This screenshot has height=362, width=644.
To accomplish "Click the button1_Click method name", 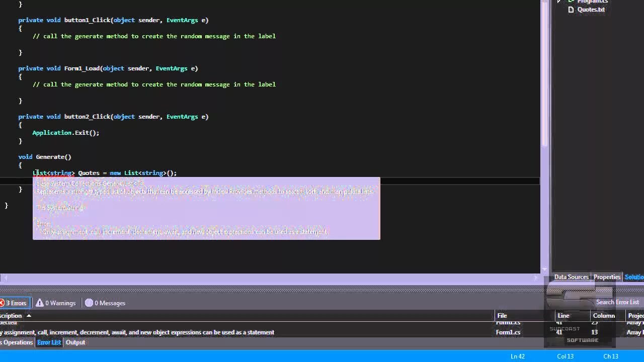I will [x=87, y=20].
